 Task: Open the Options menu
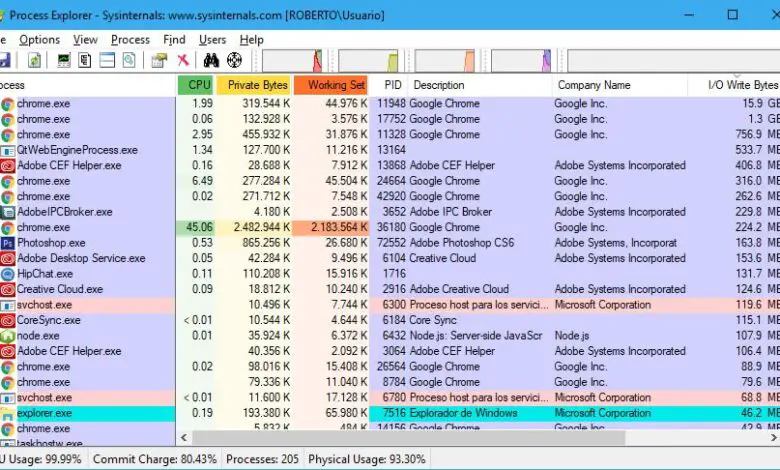[39, 40]
